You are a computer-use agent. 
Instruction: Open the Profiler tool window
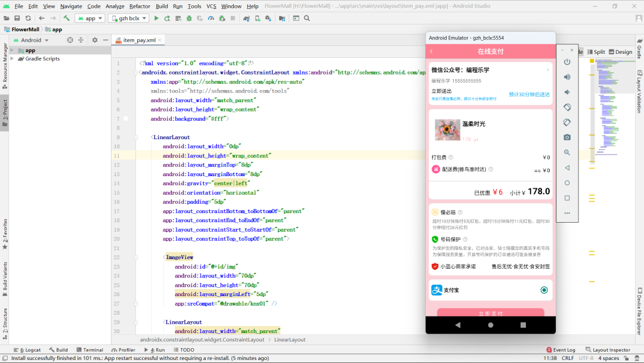123,350
